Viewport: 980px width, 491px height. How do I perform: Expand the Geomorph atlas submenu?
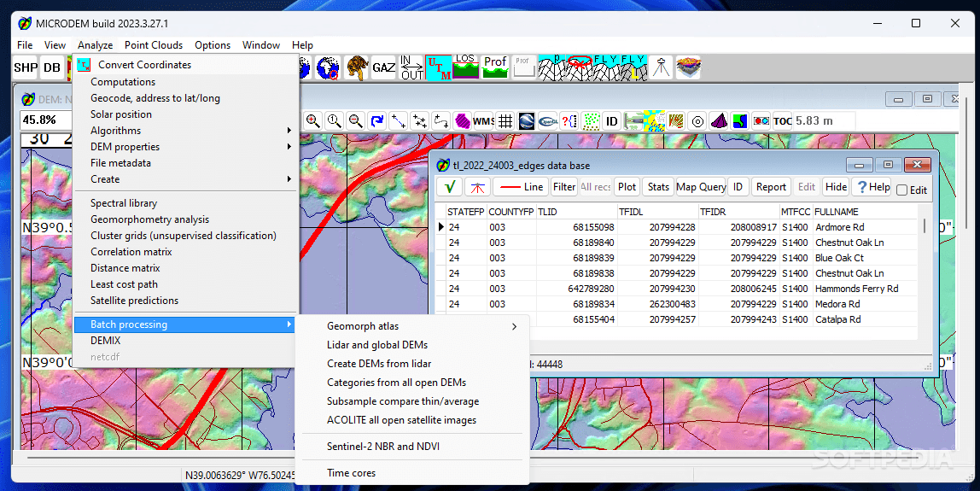(412, 326)
